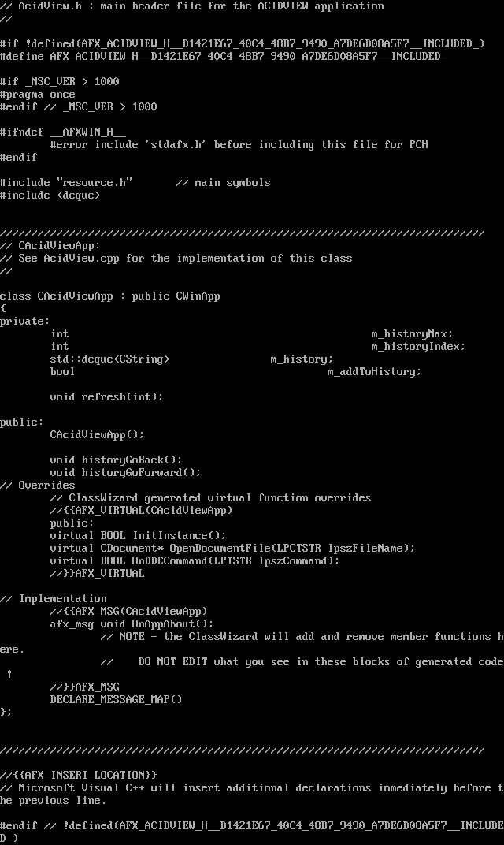The image size is (504, 845).
Task: Click the 'void refresh(int);' declaration
Action: pos(106,397)
